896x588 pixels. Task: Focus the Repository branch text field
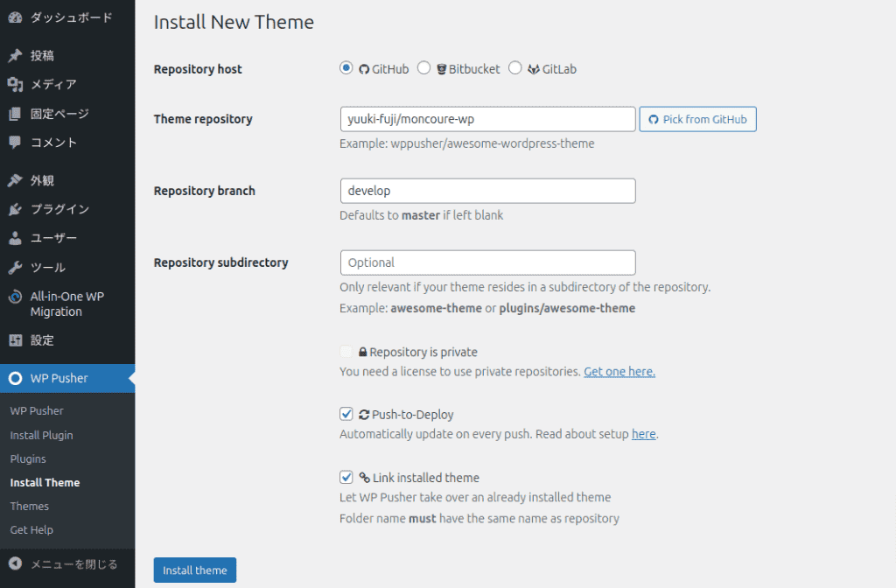pos(487,191)
